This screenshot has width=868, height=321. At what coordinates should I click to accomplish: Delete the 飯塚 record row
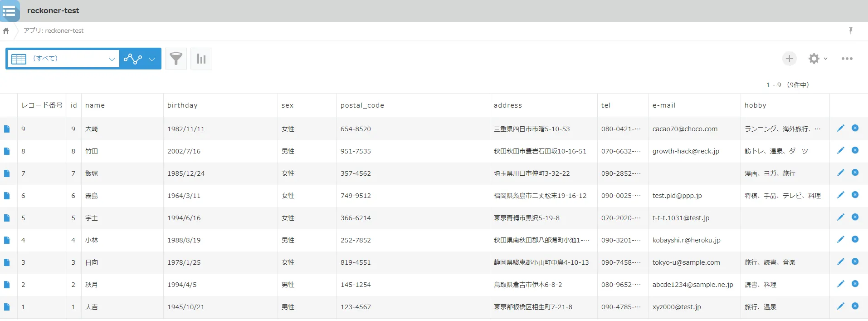(x=855, y=173)
